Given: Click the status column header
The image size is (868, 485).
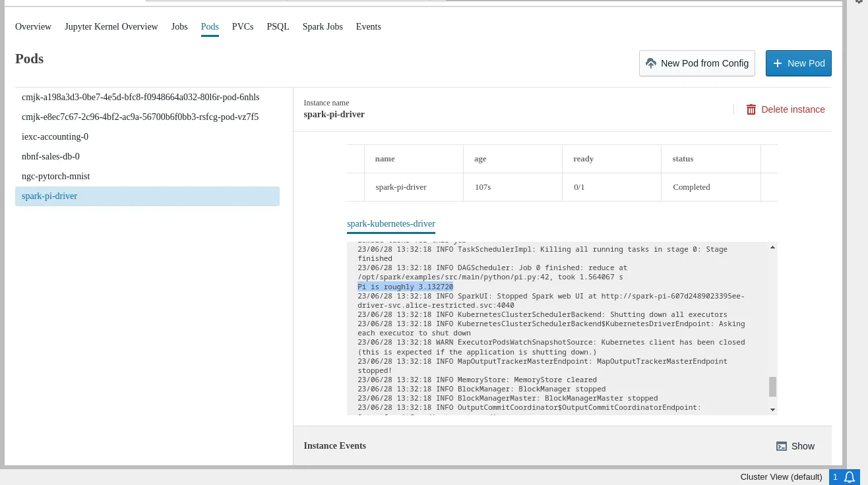Looking at the screenshot, I should coord(710,159).
